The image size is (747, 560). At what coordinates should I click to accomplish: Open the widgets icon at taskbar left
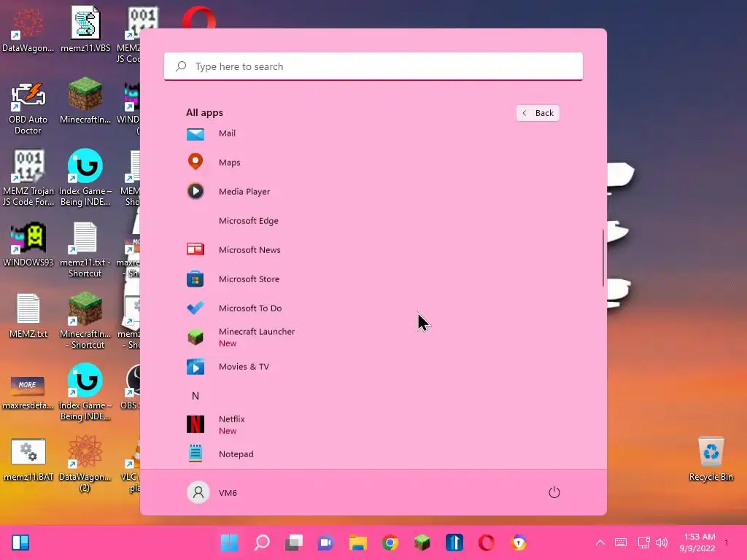pyautogui.click(x=20, y=542)
